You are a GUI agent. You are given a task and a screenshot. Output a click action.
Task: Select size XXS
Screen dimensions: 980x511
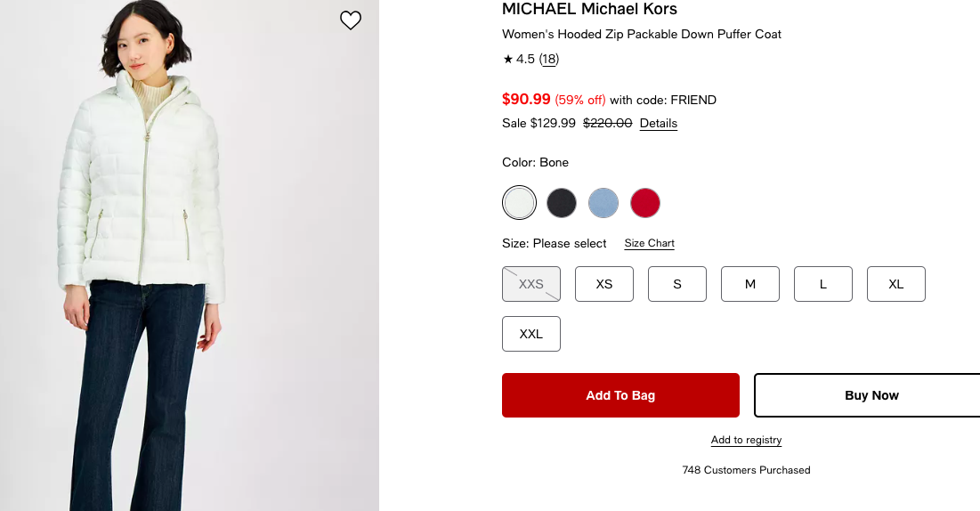(531, 284)
